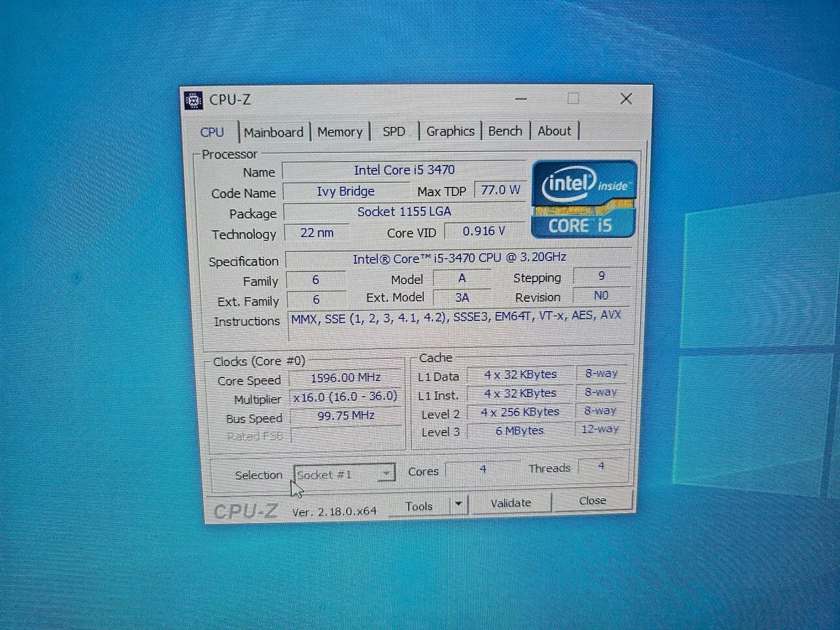Minimize the CPU-Z window
The image size is (840, 630).
pos(522,99)
